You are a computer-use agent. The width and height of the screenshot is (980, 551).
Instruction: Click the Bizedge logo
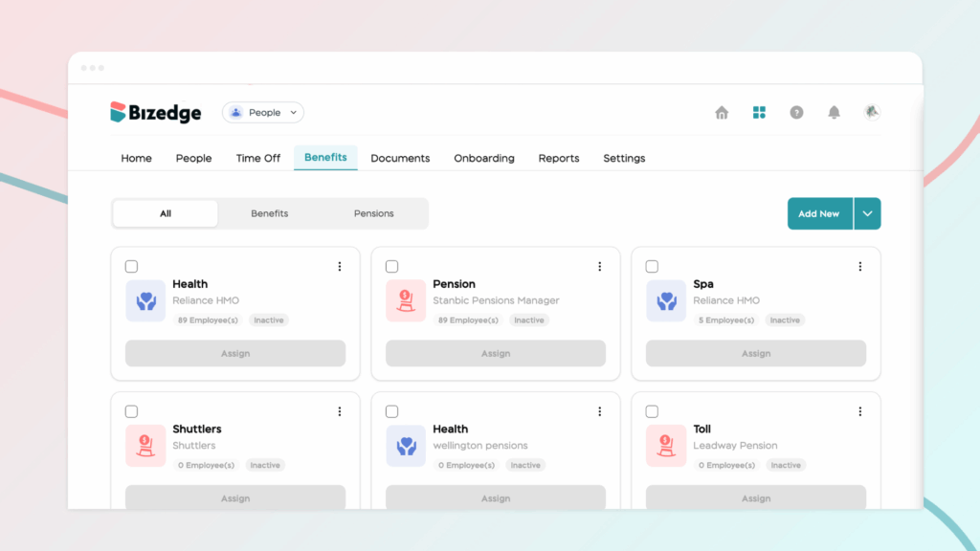[156, 113]
